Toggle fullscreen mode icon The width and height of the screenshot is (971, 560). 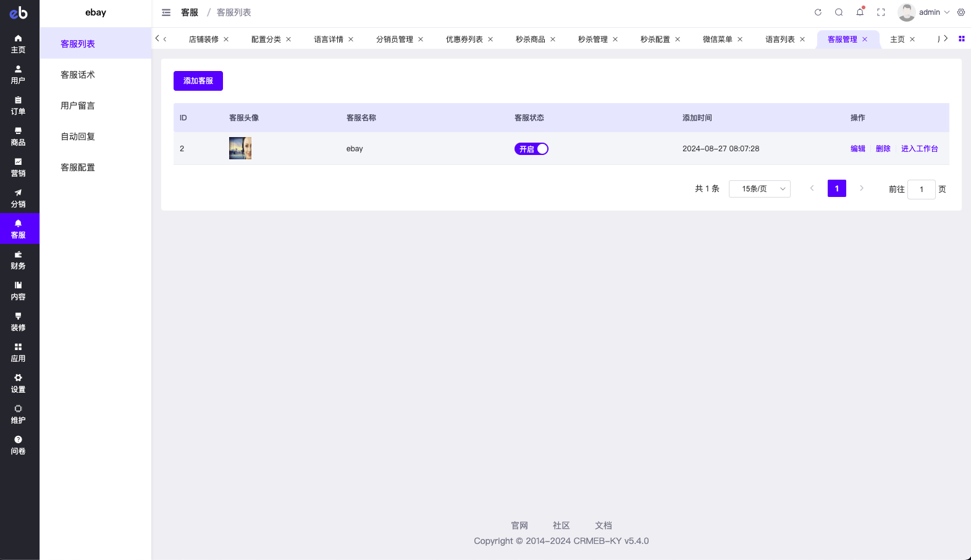881,12
